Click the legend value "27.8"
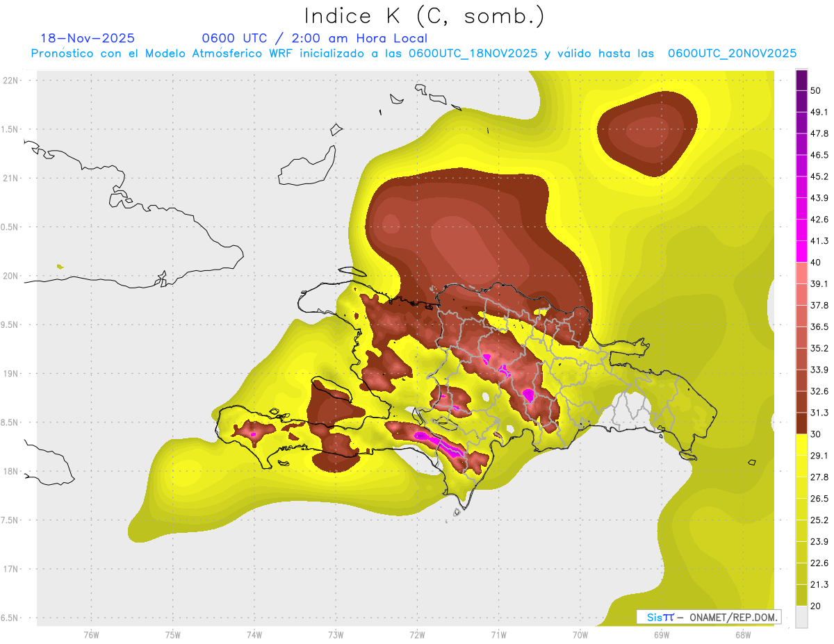834x644 pixels. pyautogui.click(x=820, y=477)
